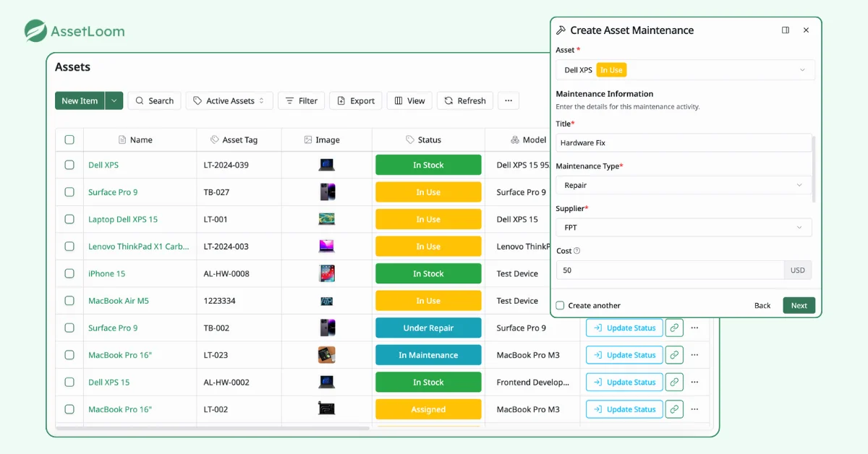Click the USD currency suffix in Cost
The height and width of the screenshot is (454, 868).
pos(798,270)
